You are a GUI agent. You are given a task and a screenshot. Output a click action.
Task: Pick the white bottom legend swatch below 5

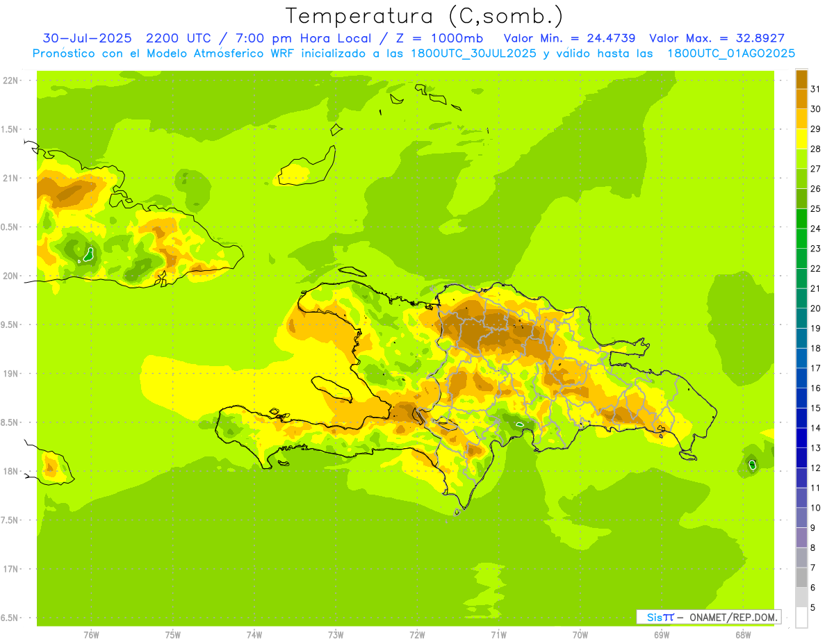tap(801, 617)
